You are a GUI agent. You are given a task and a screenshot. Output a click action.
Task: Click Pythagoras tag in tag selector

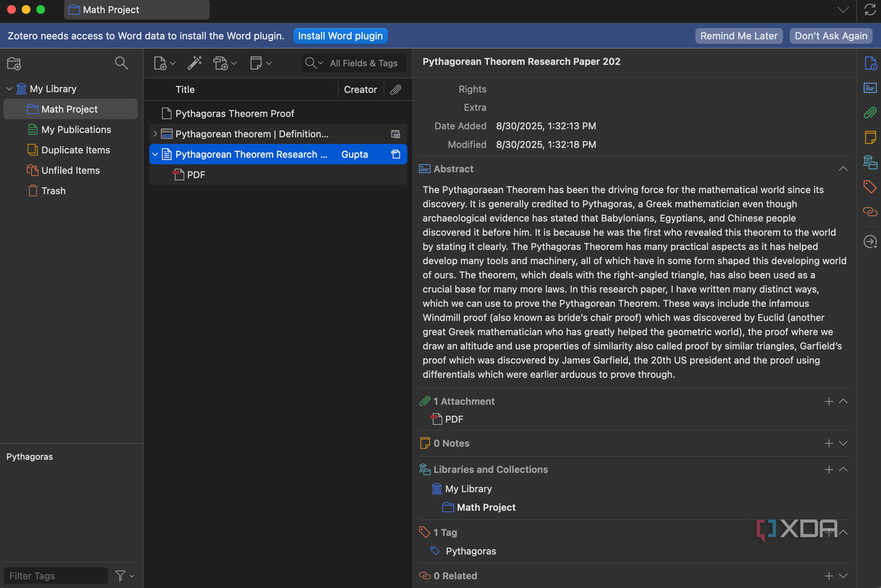coord(30,457)
